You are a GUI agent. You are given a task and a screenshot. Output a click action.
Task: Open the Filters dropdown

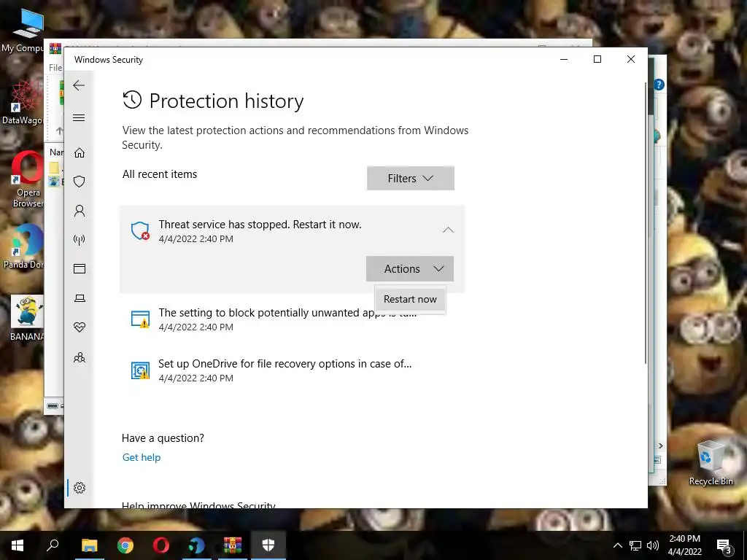[411, 178]
